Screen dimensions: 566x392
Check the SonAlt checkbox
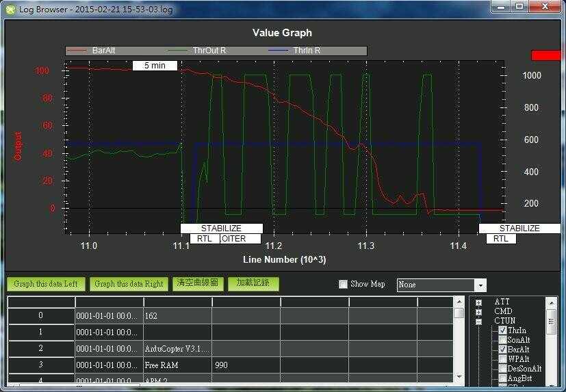tap(503, 340)
